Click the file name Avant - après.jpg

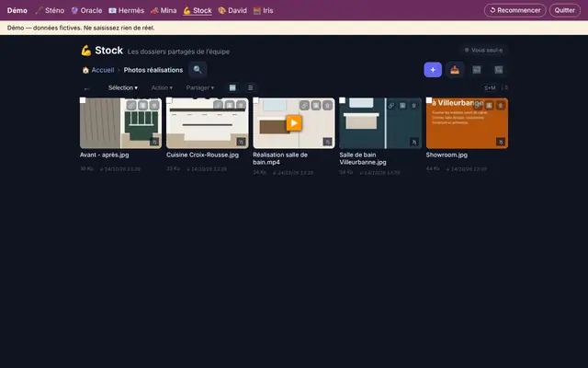click(104, 155)
